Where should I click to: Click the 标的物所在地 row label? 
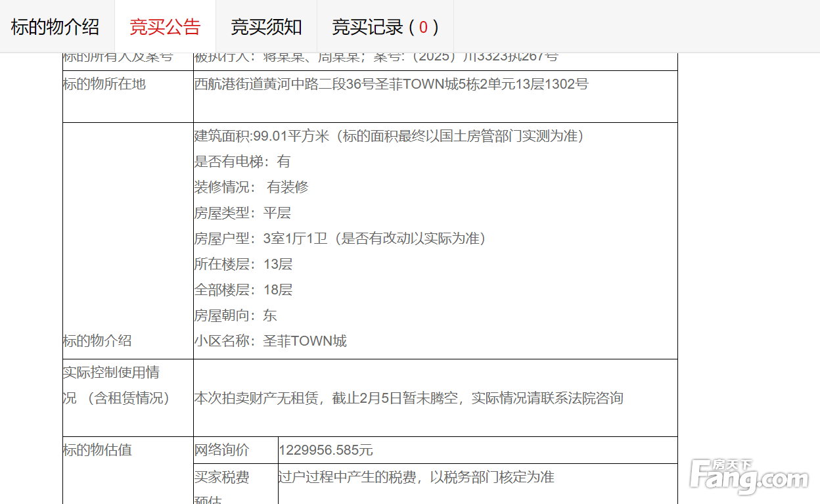[x=104, y=84]
